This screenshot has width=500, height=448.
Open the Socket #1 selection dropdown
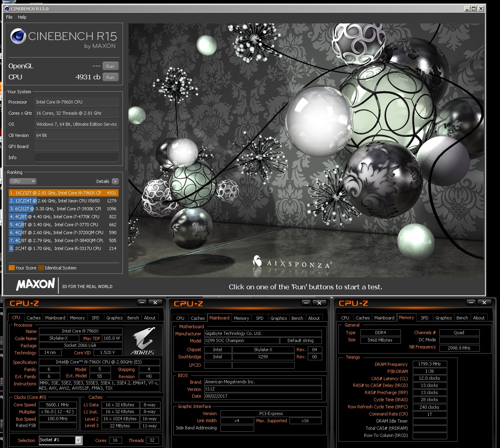78,440
